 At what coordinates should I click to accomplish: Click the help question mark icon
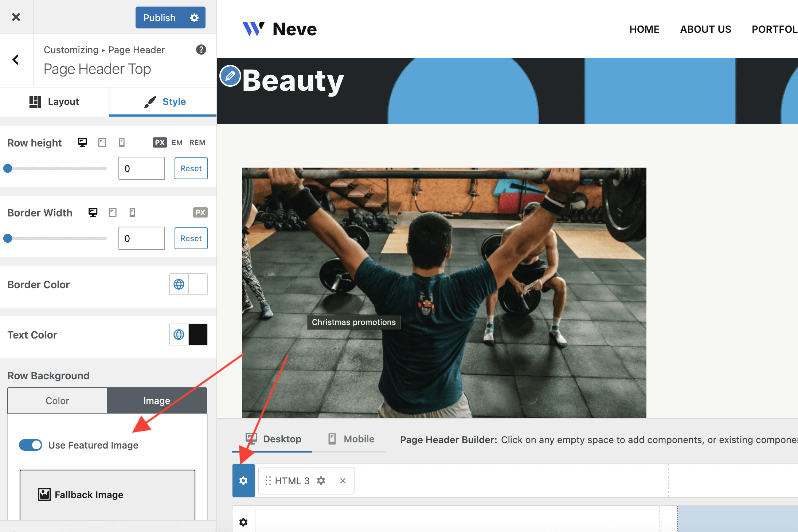click(x=201, y=50)
